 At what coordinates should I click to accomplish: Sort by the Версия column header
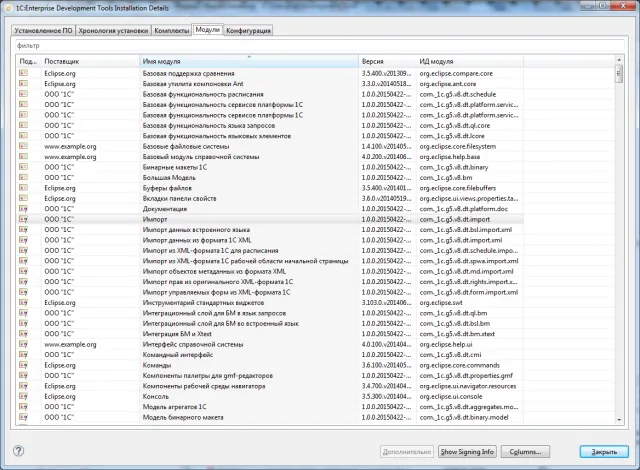387,61
